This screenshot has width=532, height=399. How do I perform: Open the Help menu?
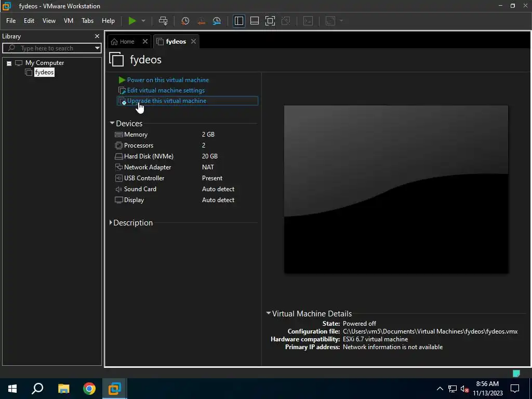pyautogui.click(x=108, y=21)
